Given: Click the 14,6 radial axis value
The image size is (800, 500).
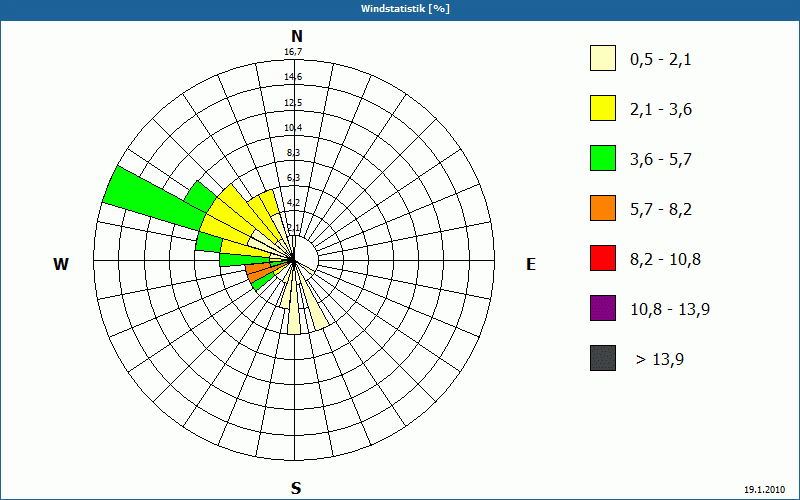Looking at the screenshot, I should (293, 77).
